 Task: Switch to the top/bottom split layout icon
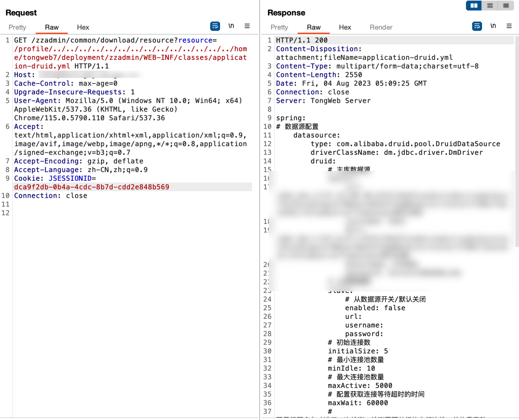coord(490,6)
